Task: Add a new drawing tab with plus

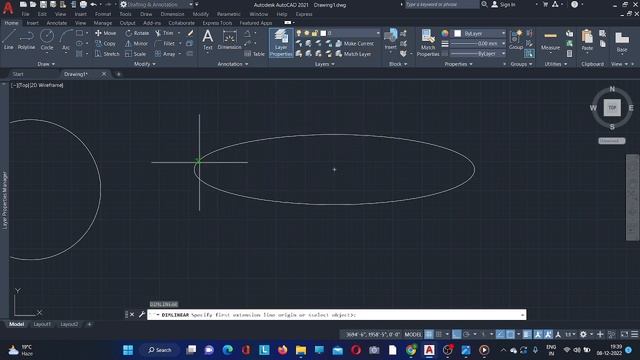Action: (x=118, y=74)
